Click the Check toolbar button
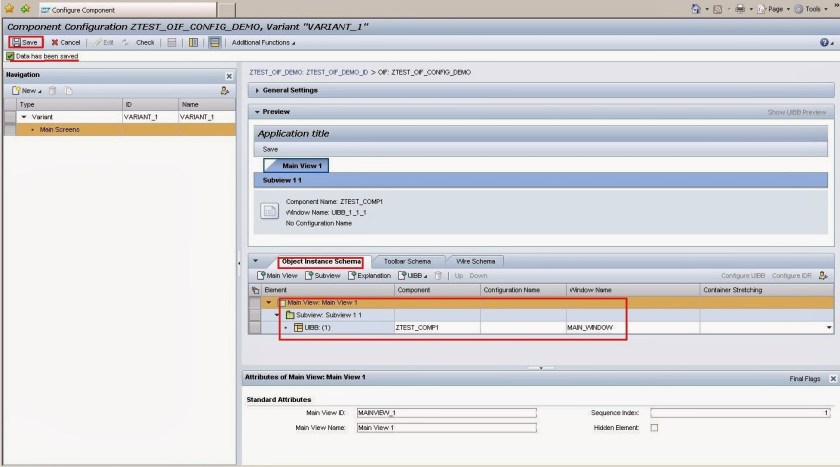The image size is (840, 467). 139,43
